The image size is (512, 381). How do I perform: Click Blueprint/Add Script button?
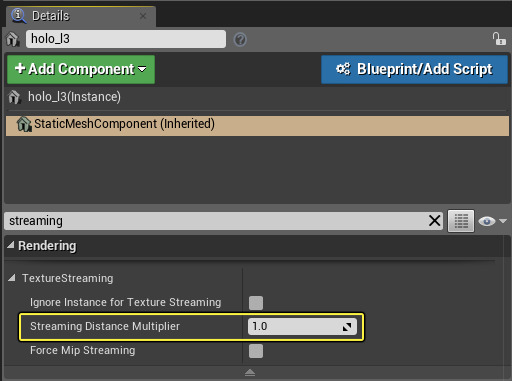coord(414,69)
